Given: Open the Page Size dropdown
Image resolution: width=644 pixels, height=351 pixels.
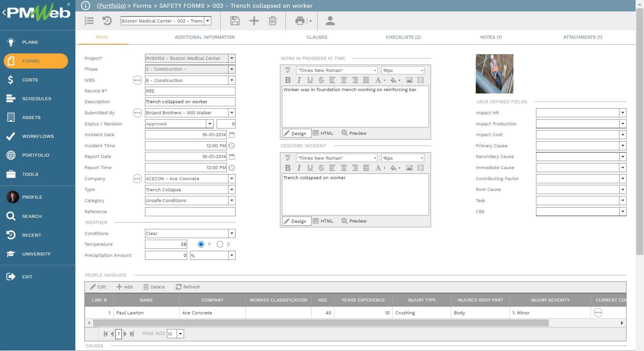Looking at the screenshot, I should pyautogui.click(x=180, y=334).
